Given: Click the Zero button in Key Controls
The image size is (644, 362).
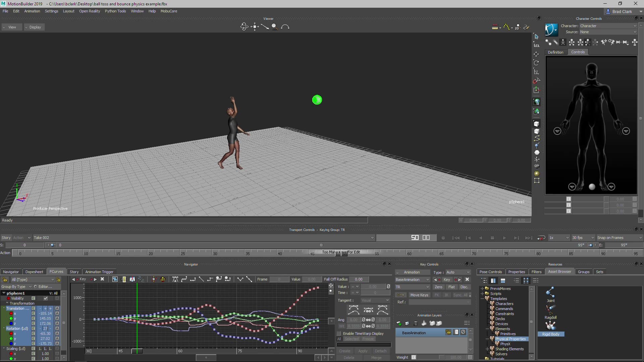Looking at the screenshot, I should tap(438, 287).
